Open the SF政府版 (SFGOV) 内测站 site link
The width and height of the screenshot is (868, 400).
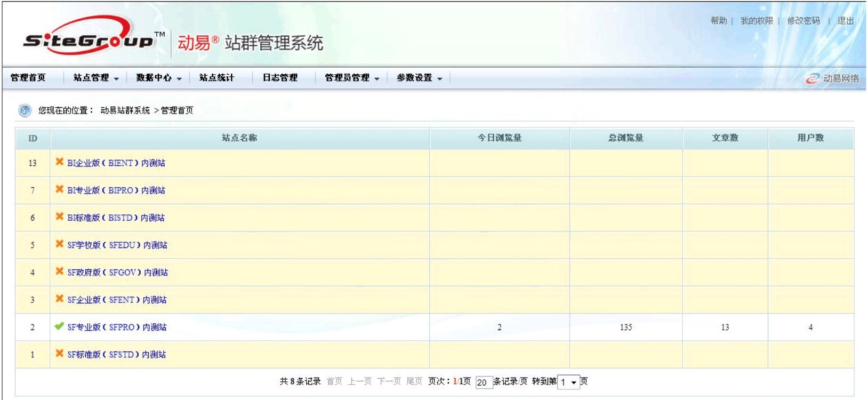tap(117, 273)
